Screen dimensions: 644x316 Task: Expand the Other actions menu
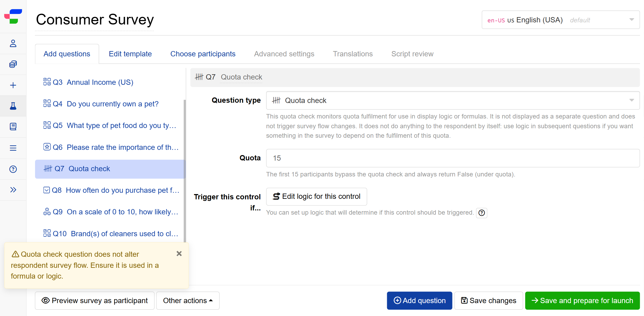[188, 300]
